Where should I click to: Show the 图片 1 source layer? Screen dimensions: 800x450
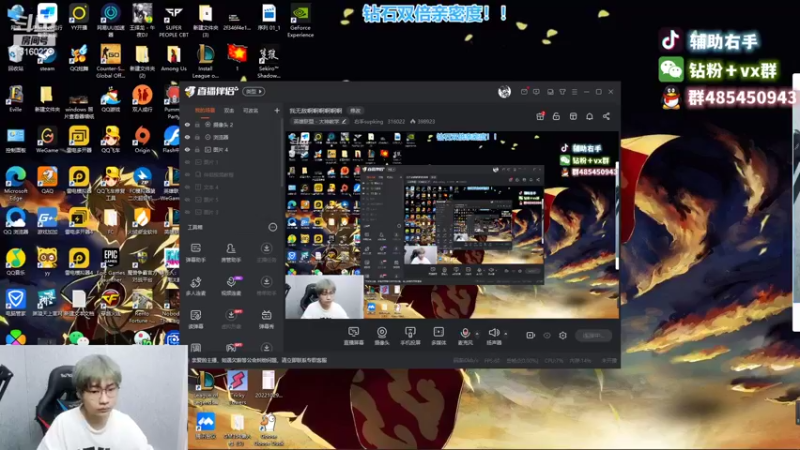[187, 162]
